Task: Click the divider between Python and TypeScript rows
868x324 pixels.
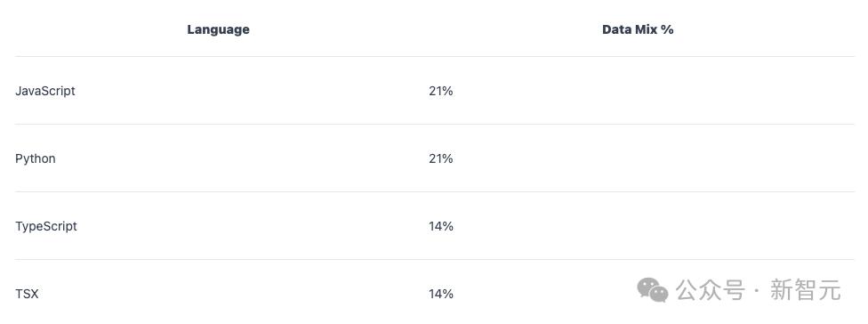Action: 435,192
